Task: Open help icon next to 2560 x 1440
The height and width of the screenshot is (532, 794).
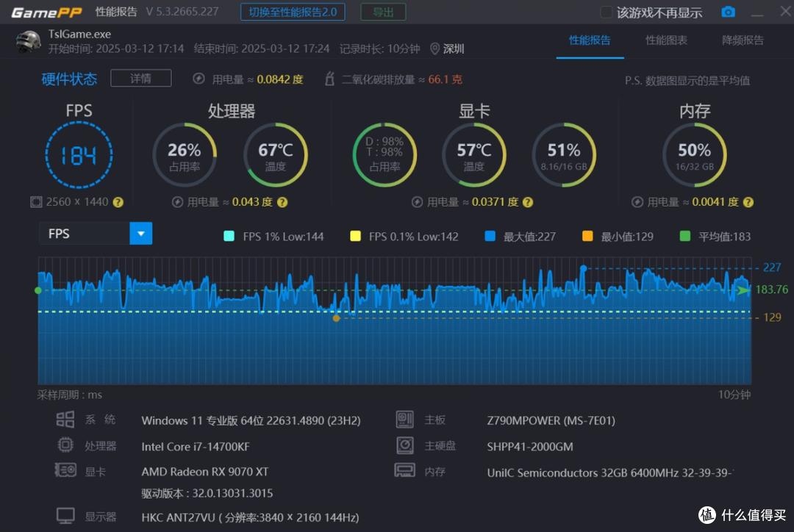Action: click(x=118, y=203)
